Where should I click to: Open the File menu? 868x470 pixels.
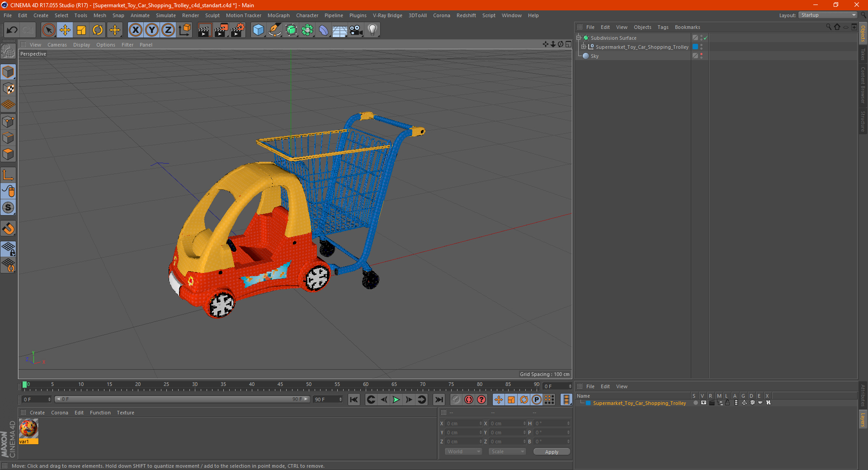click(x=8, y=15)
